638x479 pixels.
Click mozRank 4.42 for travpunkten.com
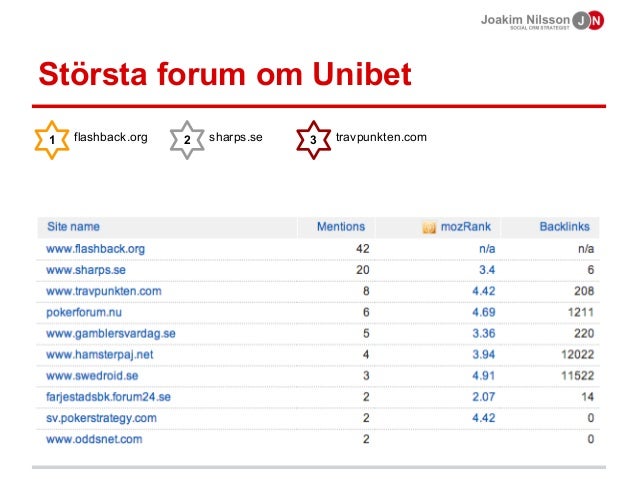pyautogui.click(x=483, y=291)
